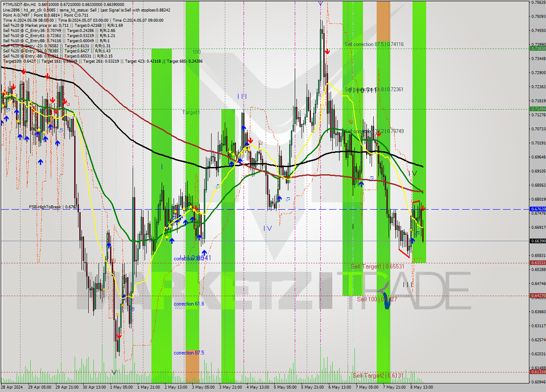Click 'Sell Target2 | 0.6131' label
This screenshot has width=546, height=392.
coord(378,375)
